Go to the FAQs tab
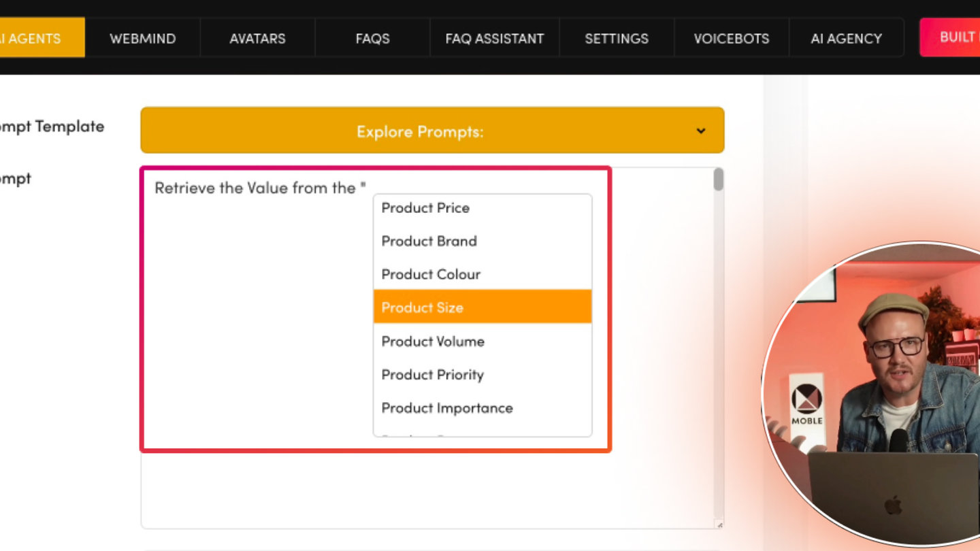The image size is (980, 551). coord(372,38)
